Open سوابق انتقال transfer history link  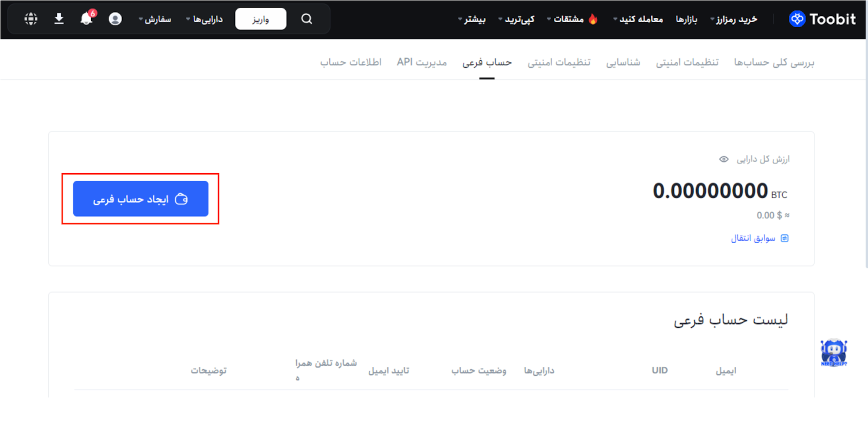point(753,238)
